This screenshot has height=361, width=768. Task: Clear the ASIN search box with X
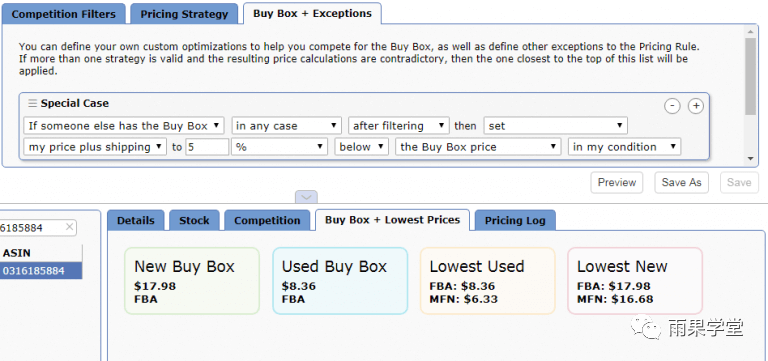pyautogui.click(x=70, y=227)
